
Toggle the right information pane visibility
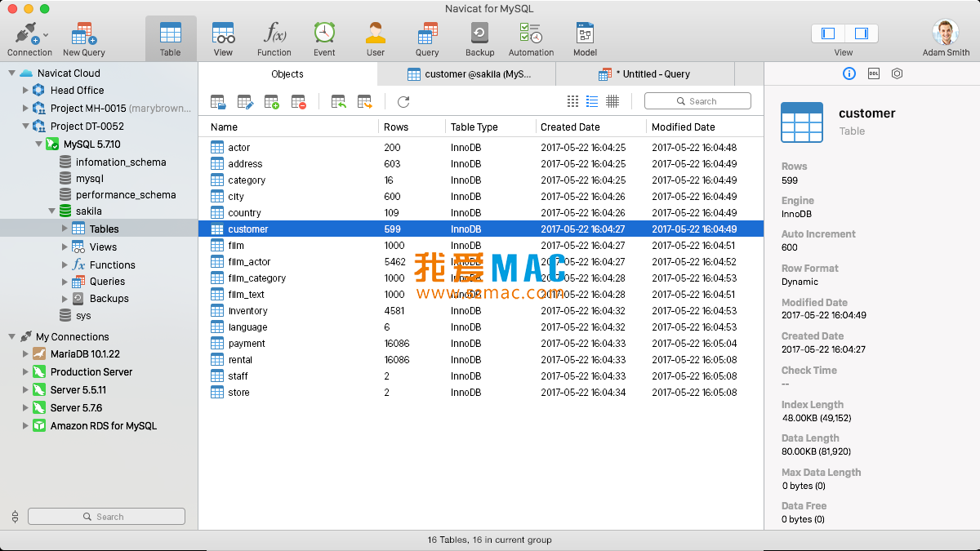(862, 33)
